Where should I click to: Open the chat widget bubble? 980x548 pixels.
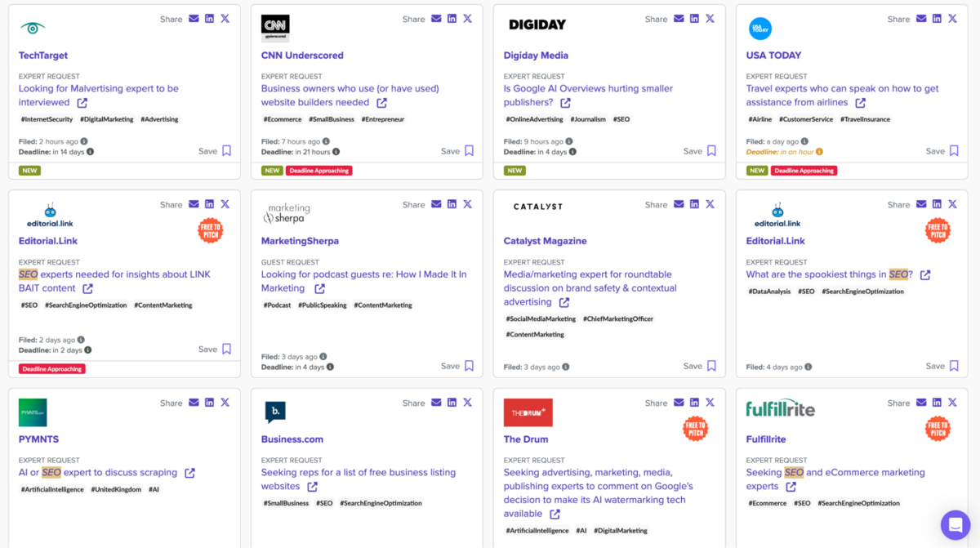pyautogui.click(x=955, y=524)
